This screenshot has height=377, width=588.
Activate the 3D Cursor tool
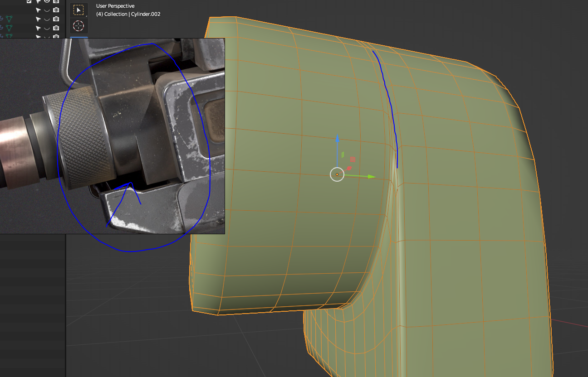(78, 26)
